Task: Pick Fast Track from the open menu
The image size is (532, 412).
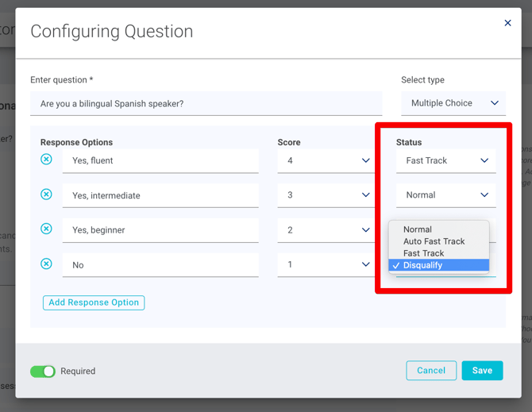Action: point(423,253)
